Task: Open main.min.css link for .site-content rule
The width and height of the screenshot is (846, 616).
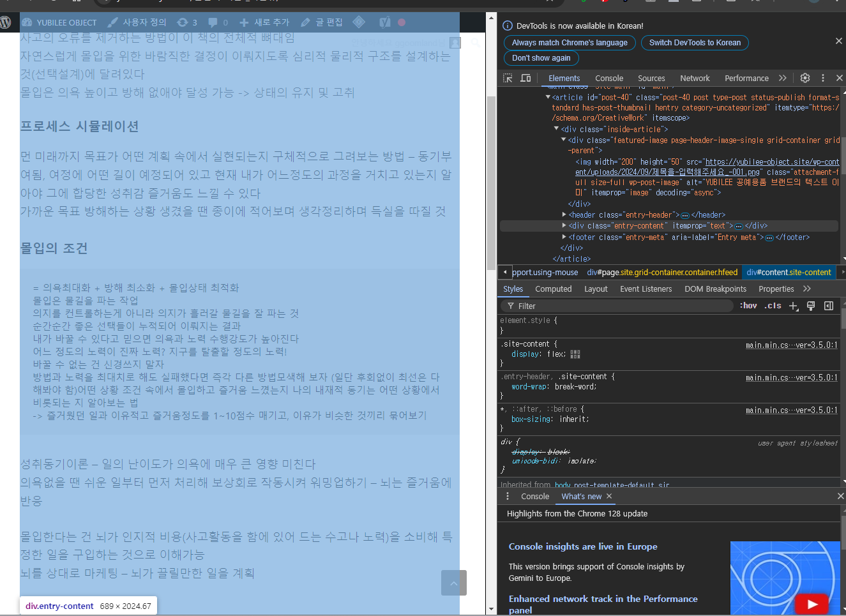Action: point(791,345)
